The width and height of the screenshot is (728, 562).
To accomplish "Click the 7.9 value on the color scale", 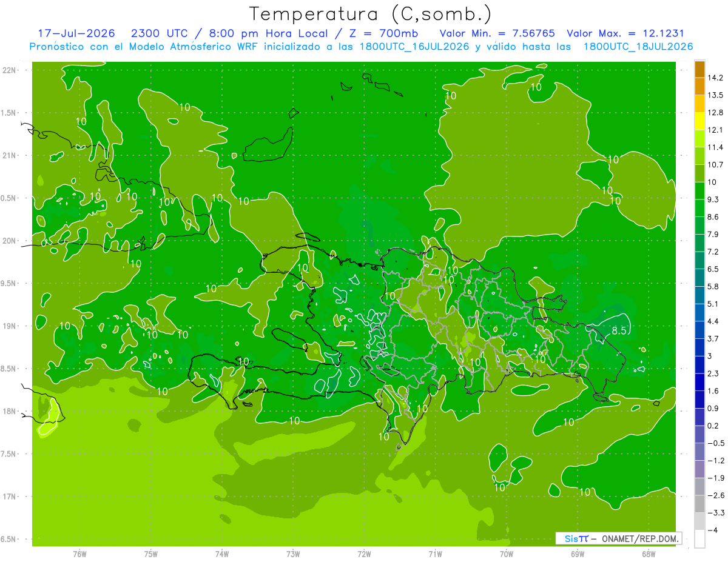I will click(714, 234).
